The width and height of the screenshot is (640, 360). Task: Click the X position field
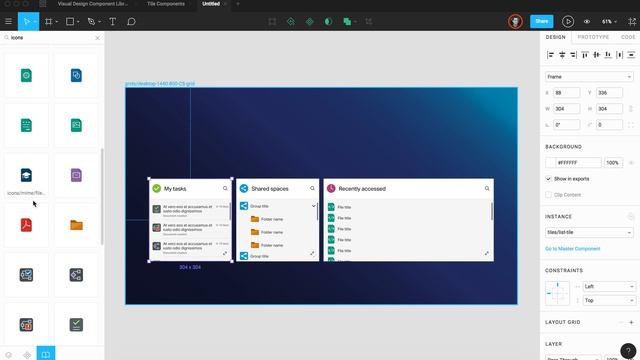pos(567,93)
